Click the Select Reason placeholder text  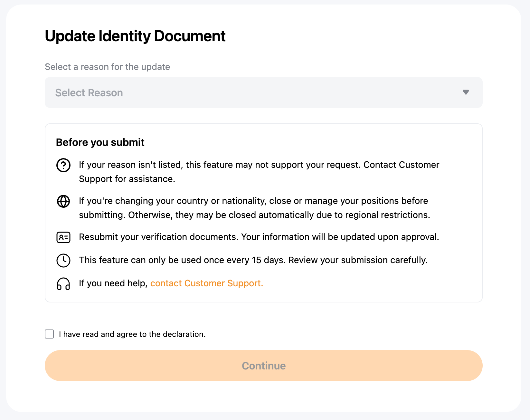89,93
